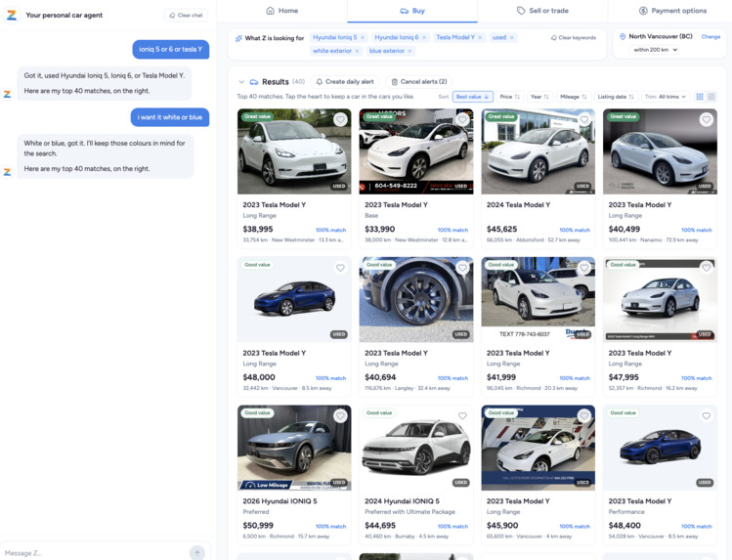Image resolution: width=732 pixels, height=560 pixels.
Task: Click the Z agent logo icon
Action: coord(12,15)
